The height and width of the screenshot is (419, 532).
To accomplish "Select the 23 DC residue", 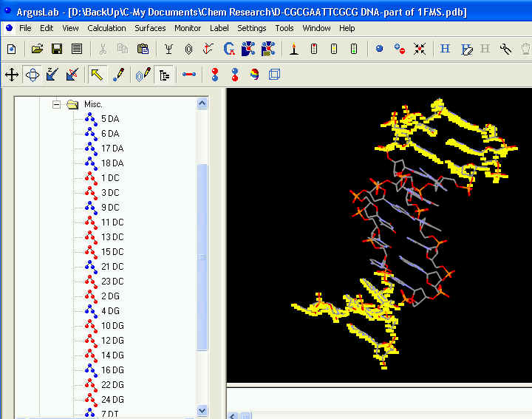I will [112, 282].
